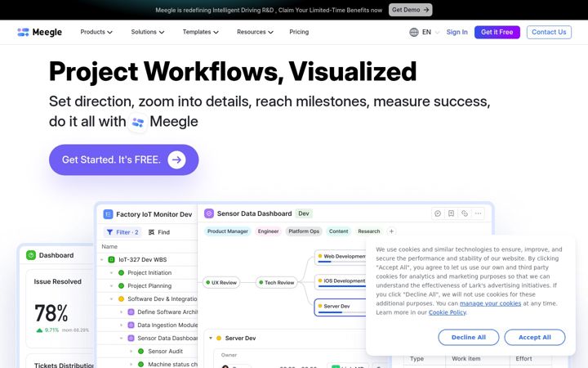Go to the Pricing page
588x368 pixels.
click(299, 32)
